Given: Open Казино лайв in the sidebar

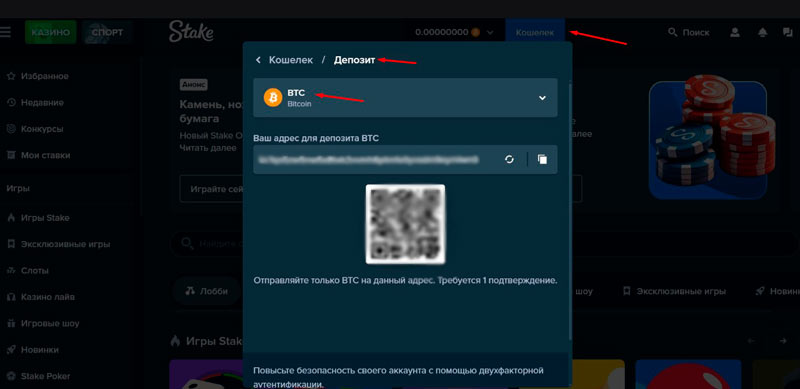Looking at the screenshot, I should click(x=48, y=297).
